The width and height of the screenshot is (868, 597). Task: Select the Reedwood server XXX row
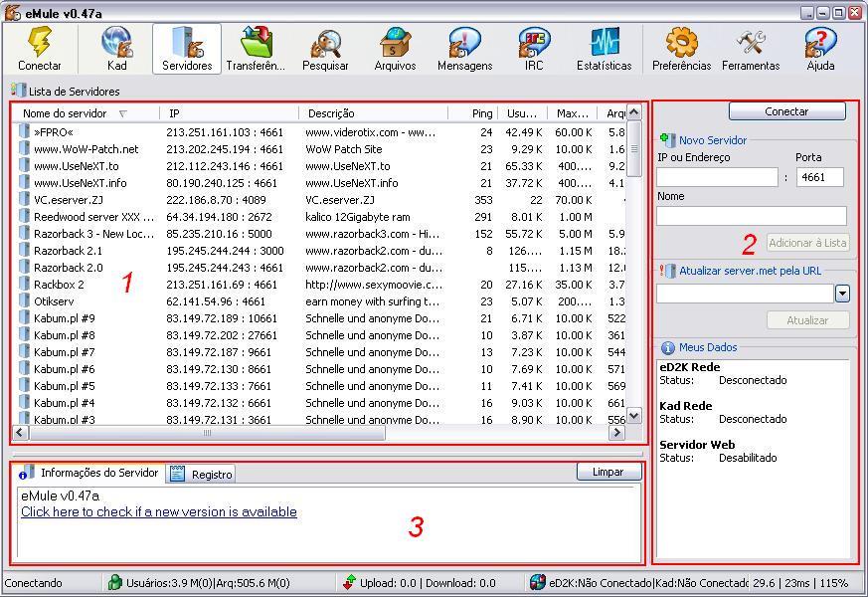point(319,217)
